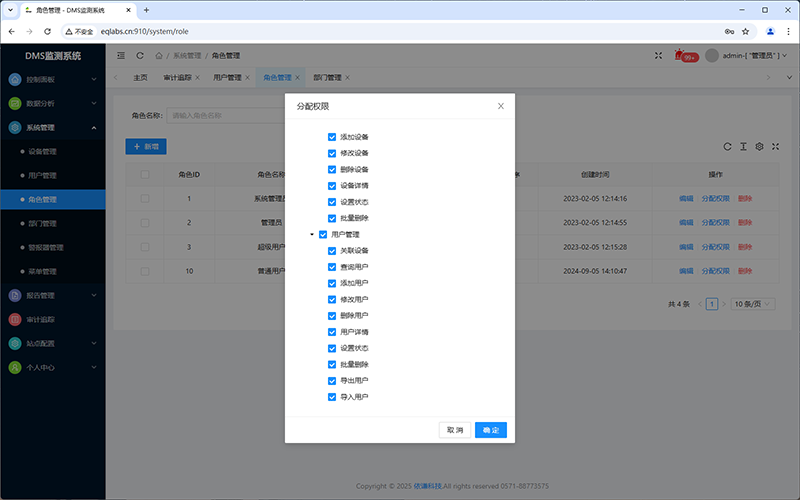This screenshot has height=500, width=800.
Task: Open 设备管理 in the sidebar menu
Action: pyautogui.click(x=42, y=152)
